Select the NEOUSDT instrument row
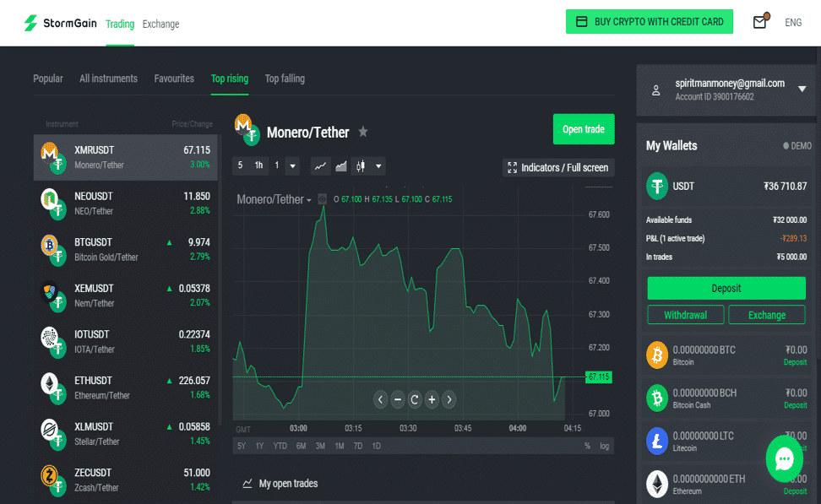 click(126, 203)
